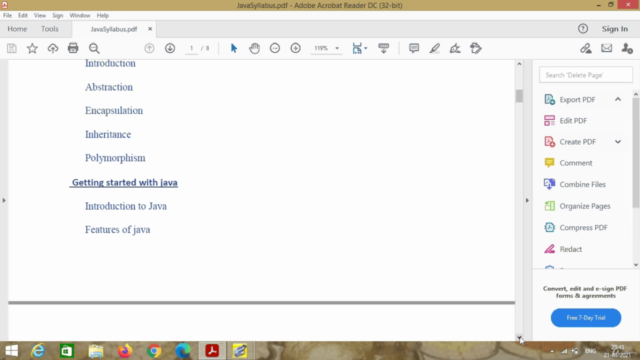
Task: Send file by email envelope icon
Action: click(x=607, y=48)
